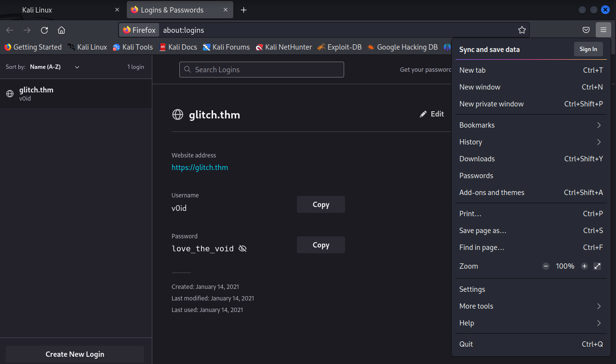This screenshot has height=364, width=616.
Task: Click the Firefox identity icon in address bar
Action: pyautogui.click(x=139, y=30)
